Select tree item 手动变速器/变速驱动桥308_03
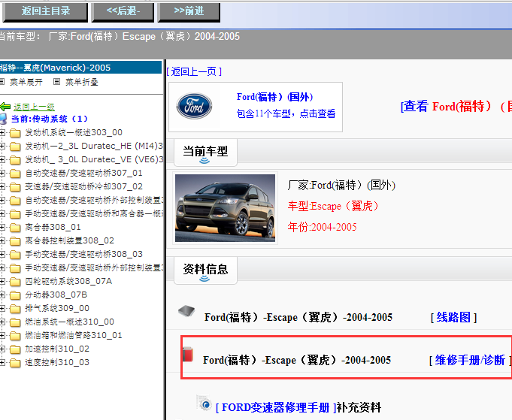The width and height of the screenshot is (512, 420). 84,254
